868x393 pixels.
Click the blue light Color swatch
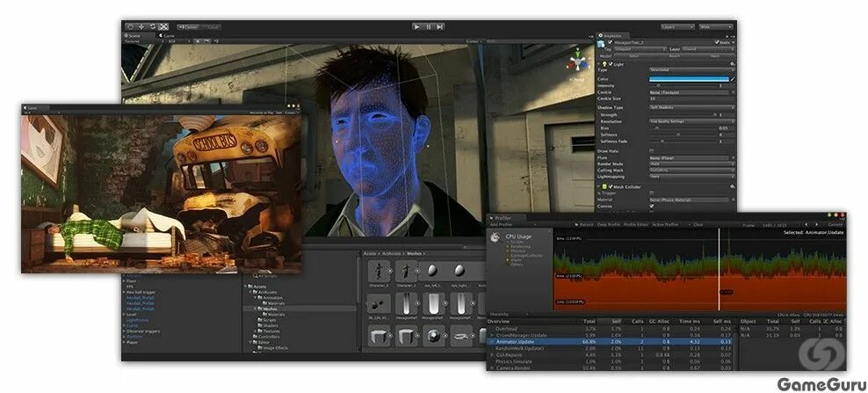(689, 79)
